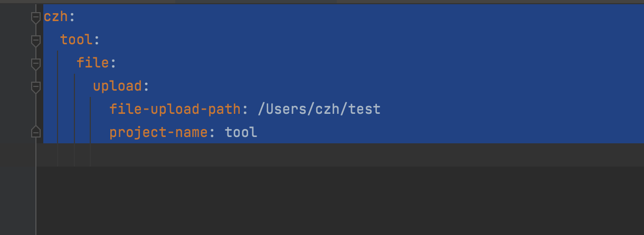
Task: Collapse the czh root block fold marker
Action: tap(35, 18)
